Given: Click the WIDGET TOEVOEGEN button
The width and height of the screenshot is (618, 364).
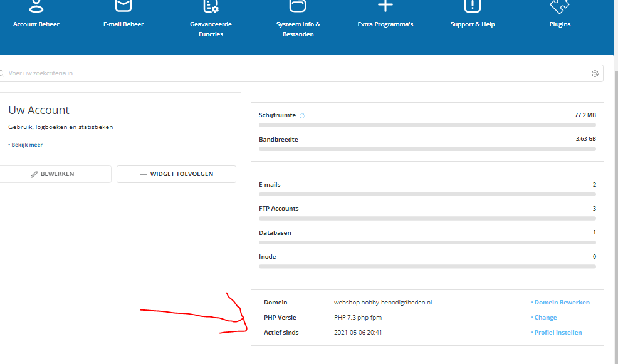Looking at the screenshot, I should tap(176, 174).
